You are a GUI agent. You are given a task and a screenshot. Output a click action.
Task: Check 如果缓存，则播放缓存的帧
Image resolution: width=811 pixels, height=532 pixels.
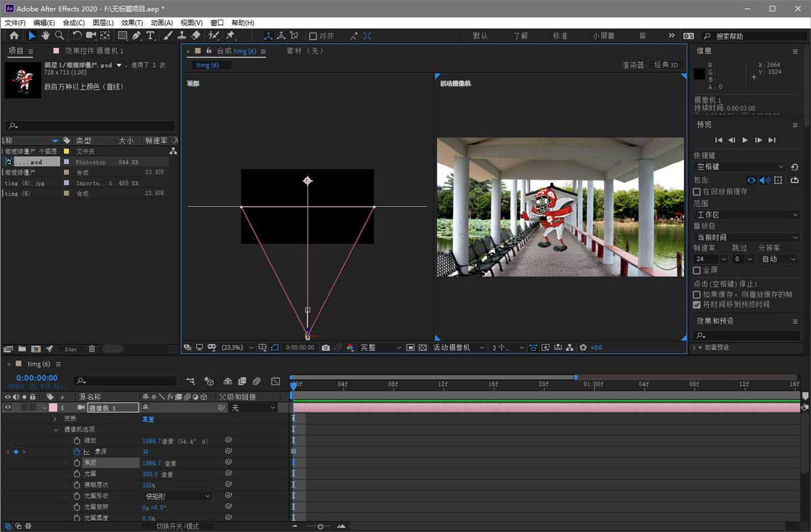(x=697, y=295)
